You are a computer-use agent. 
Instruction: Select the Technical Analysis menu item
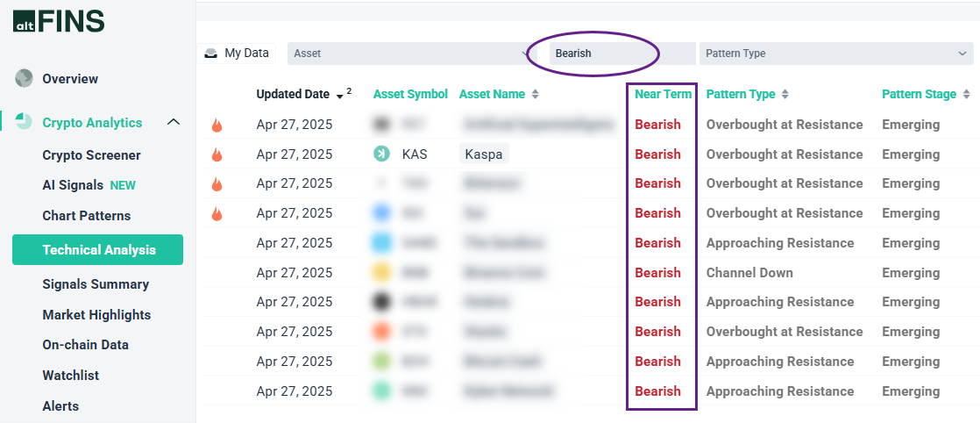[x=98, y=250]
